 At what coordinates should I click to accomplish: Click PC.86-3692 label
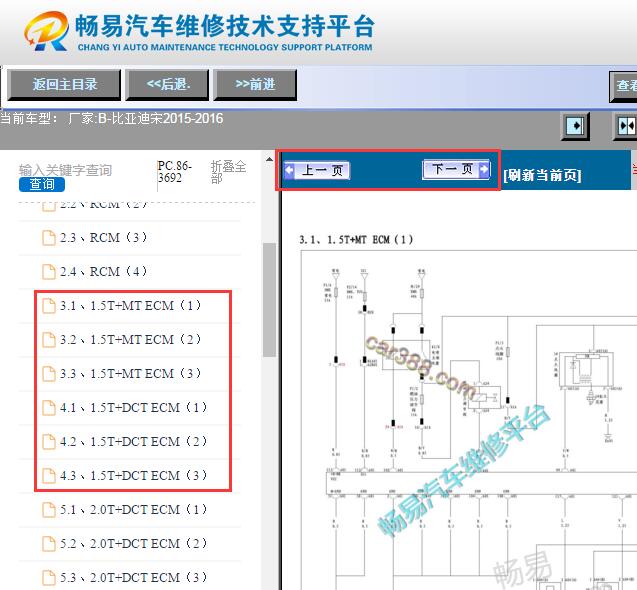point(174,172)
